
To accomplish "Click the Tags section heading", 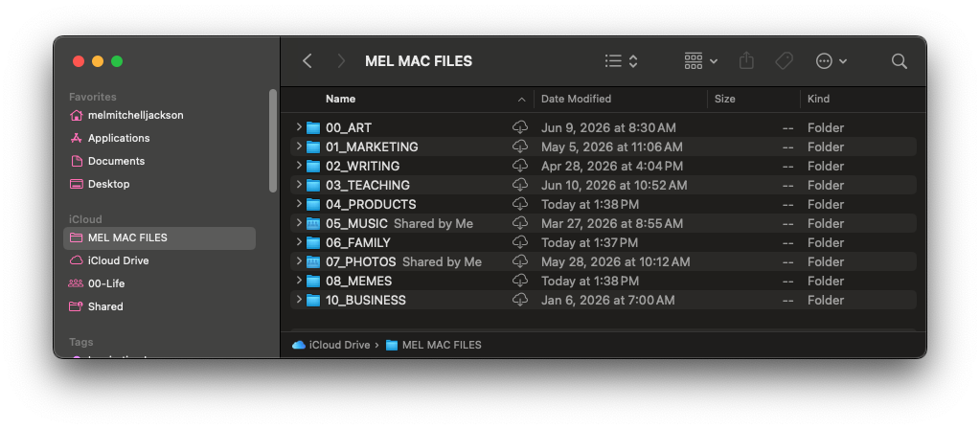I will (x=81, y=342).
